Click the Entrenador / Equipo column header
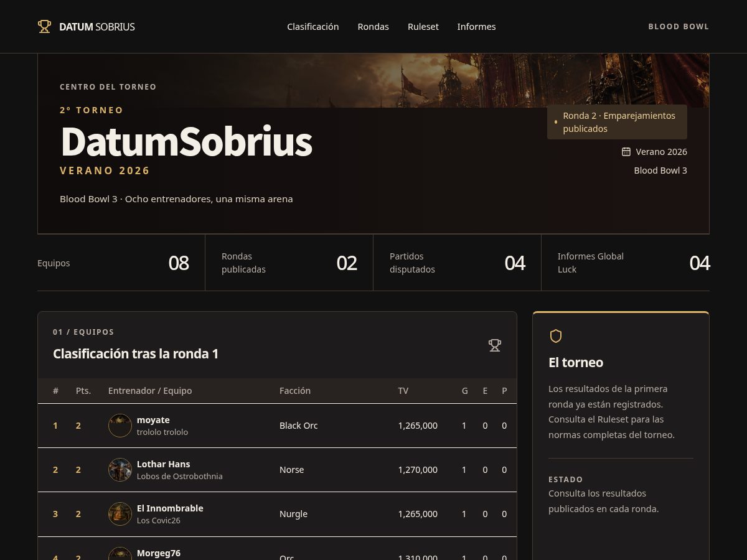Viewport: 747px width, 560px height. 150,391
